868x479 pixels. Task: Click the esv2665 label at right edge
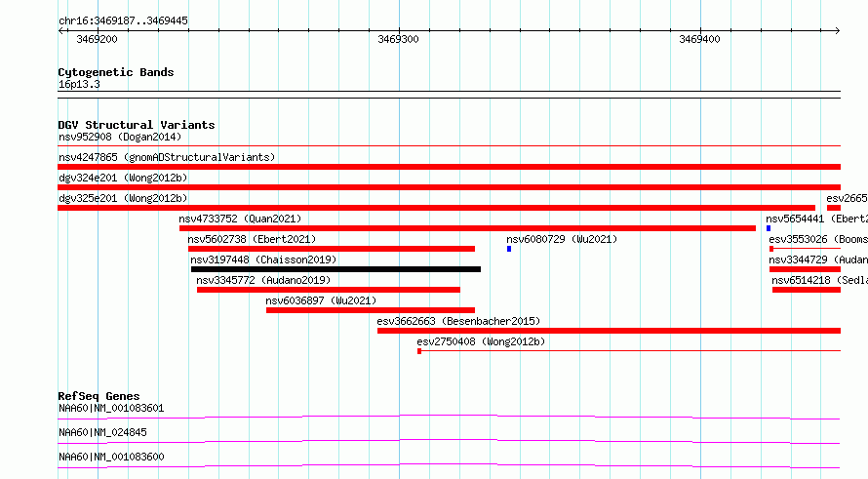click(847, 198)
